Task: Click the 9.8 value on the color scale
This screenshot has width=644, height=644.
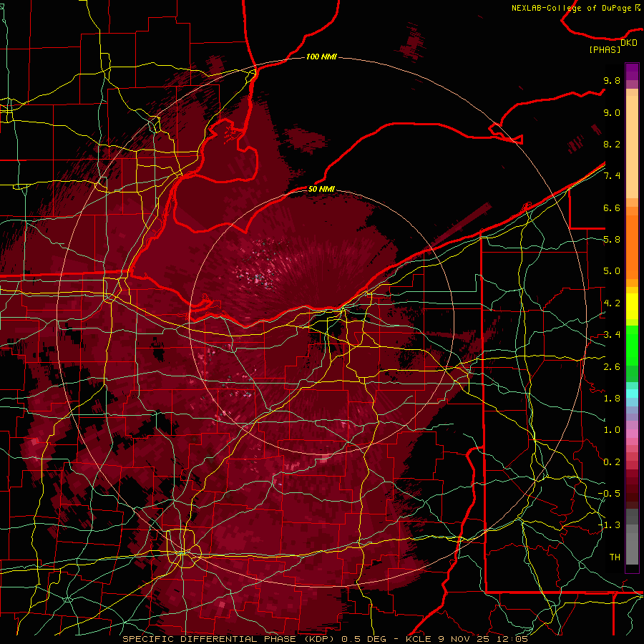Action: [612, 80]
